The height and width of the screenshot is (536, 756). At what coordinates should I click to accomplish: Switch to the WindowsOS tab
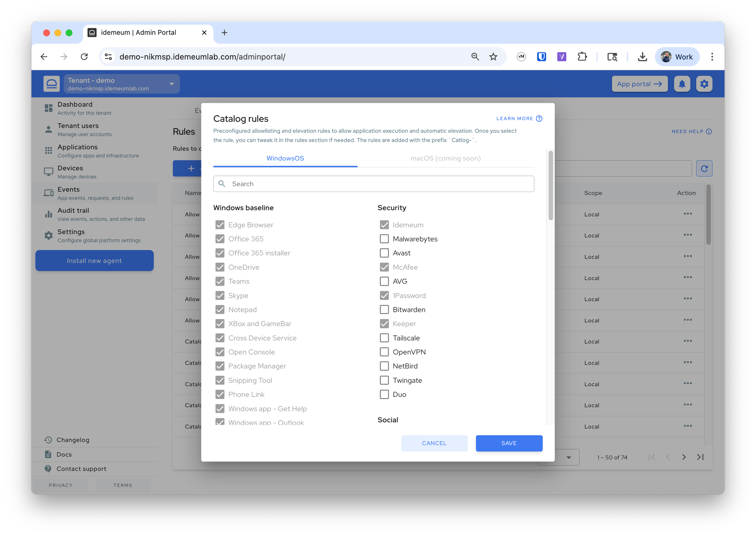[x=285, y=158]
